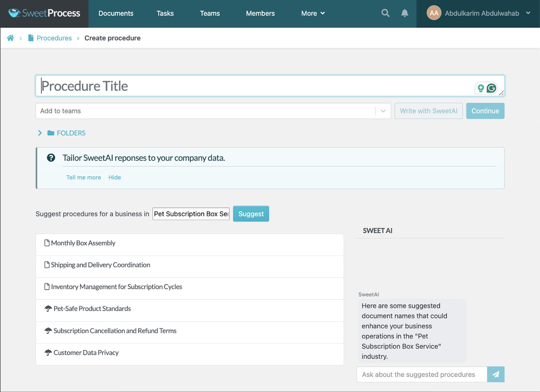Viewport: 540px width, 392px height.
Task: Open the notifications bell
Action: (404, 13)
